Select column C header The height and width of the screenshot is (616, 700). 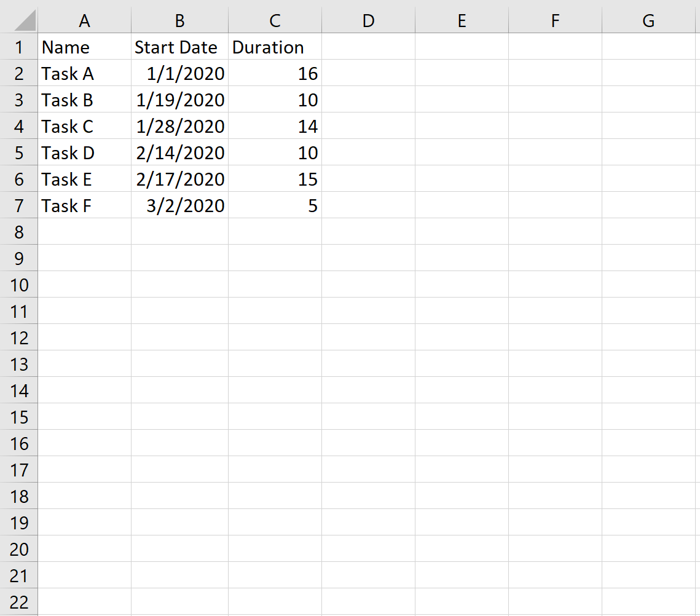[275, 20]
